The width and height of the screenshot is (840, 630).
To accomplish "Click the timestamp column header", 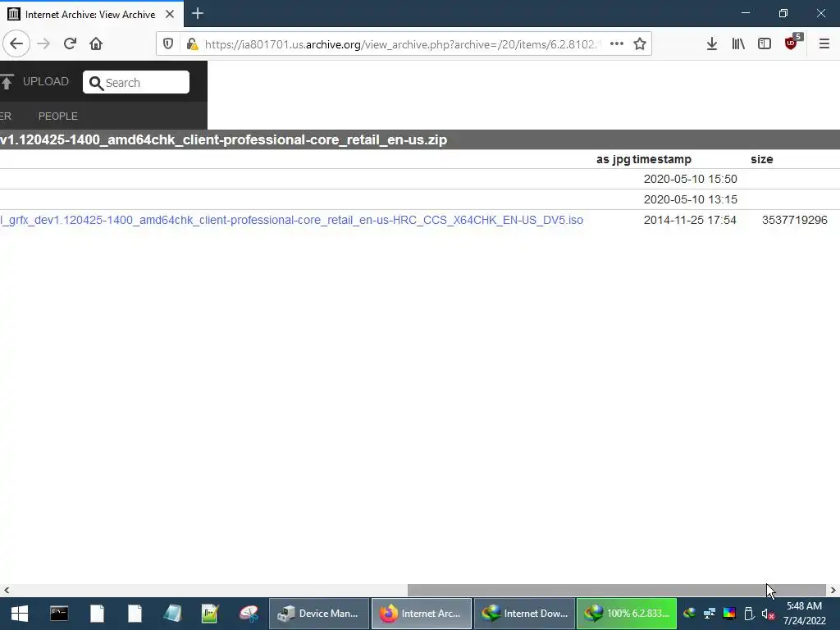I will pyautogui.click(x=662, y=159).
